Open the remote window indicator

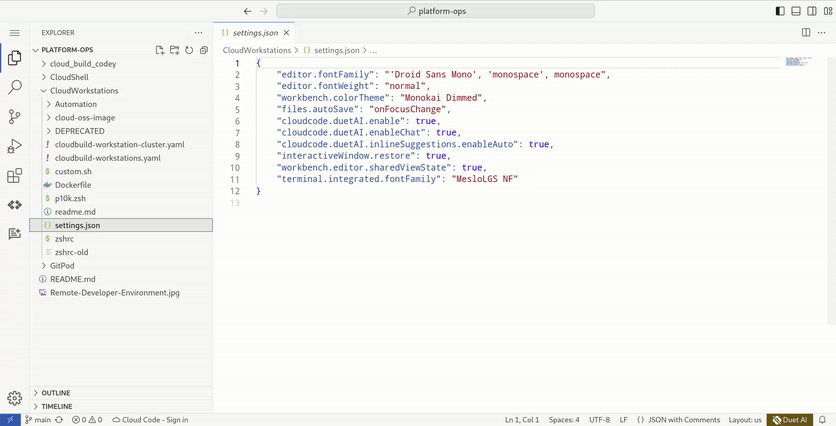pos(10,420)
